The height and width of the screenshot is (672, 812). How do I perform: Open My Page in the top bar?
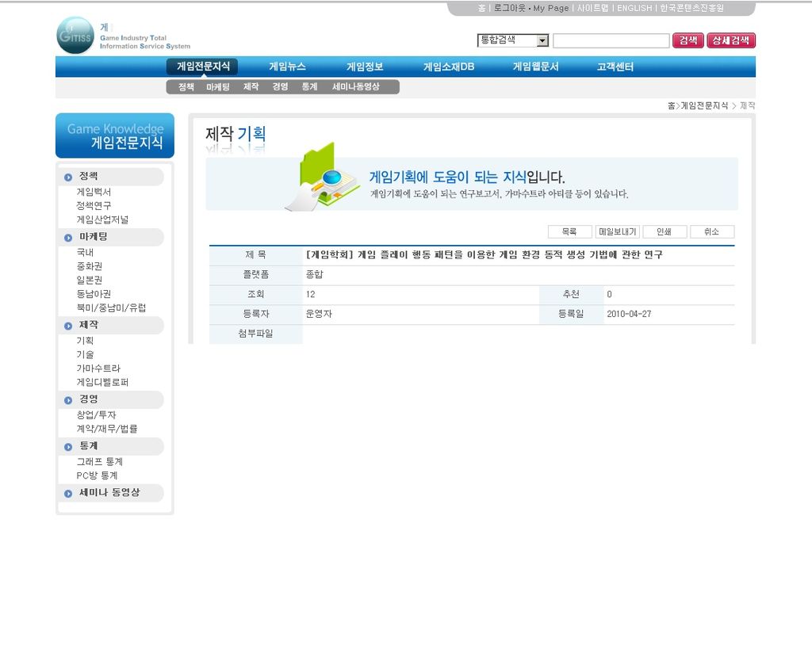(550, 8)
